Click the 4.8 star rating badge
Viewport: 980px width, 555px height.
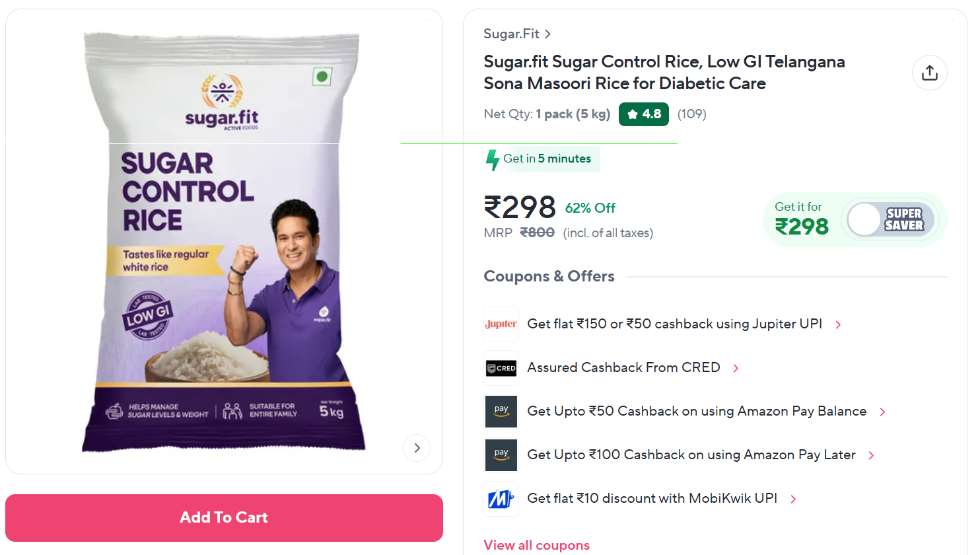(643, 114)
